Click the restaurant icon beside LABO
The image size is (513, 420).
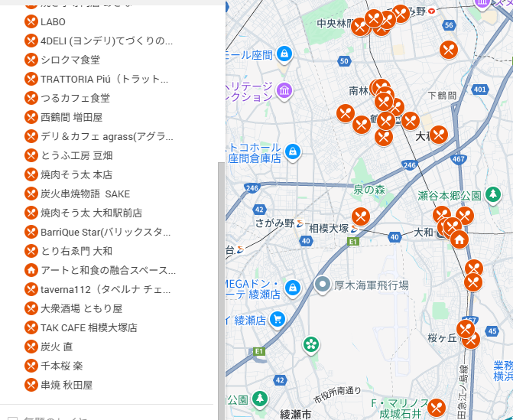(x=31, y=21)
